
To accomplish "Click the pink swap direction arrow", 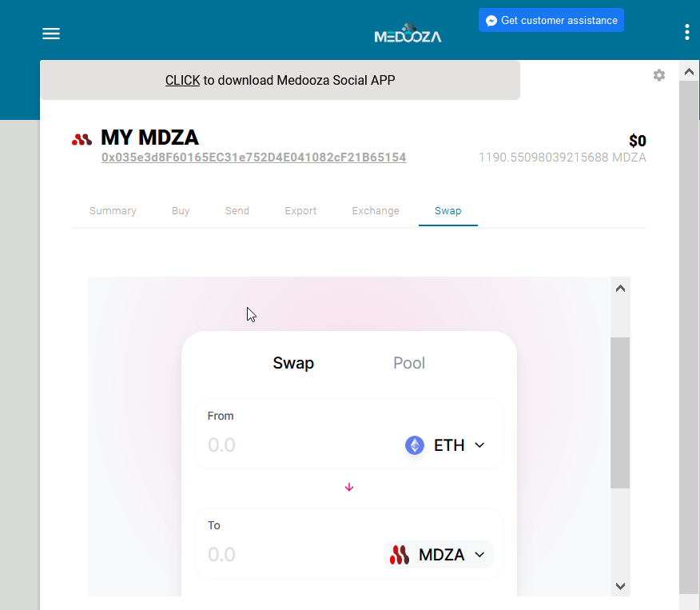I will point(349,487).
